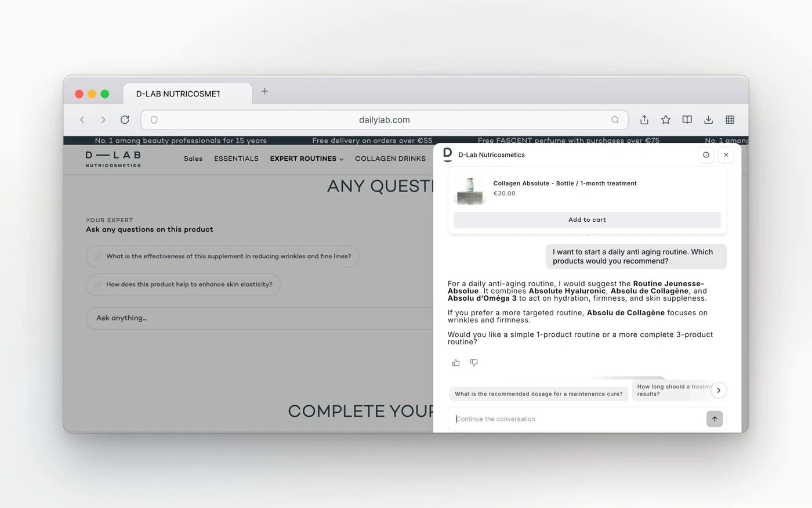Open a new browser tab
The width and height of the screenshot is (812, 508).
point(264,91)
